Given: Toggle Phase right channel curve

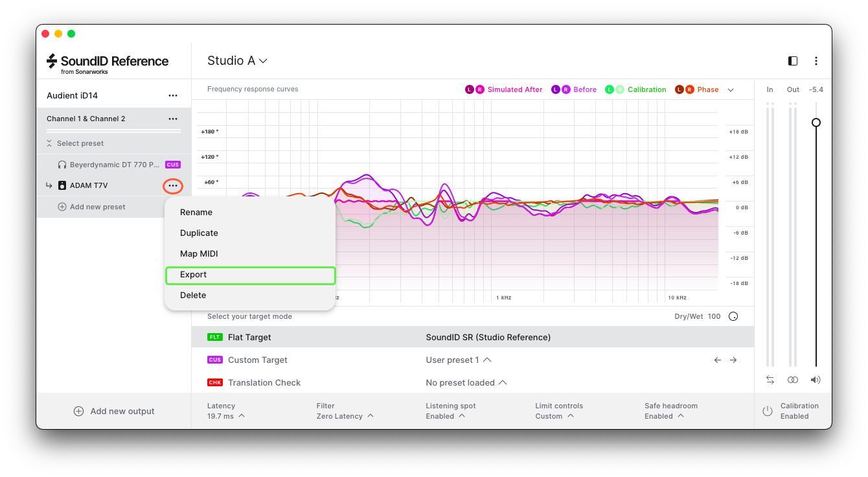Looking at the screenshot, I should (x=689, y=90).
